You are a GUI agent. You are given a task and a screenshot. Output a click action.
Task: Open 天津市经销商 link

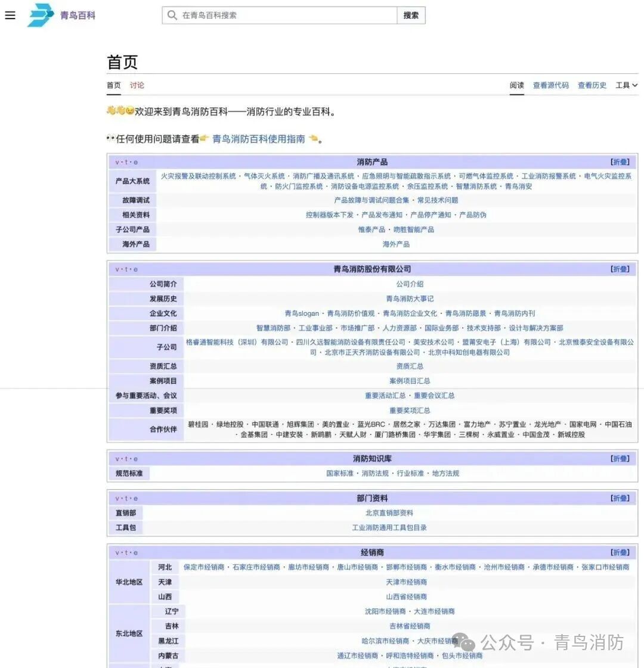406,582
